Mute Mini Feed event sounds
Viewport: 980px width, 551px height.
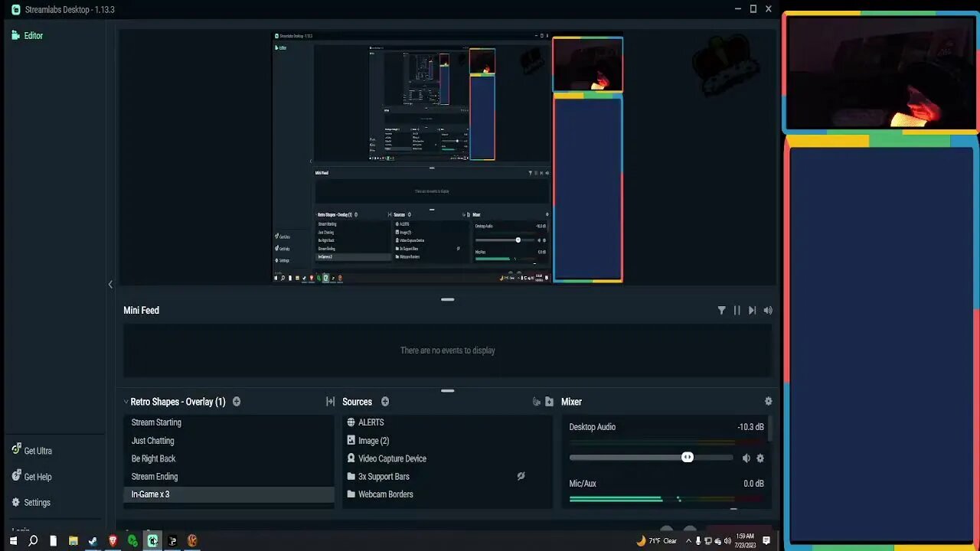[768, 311]
